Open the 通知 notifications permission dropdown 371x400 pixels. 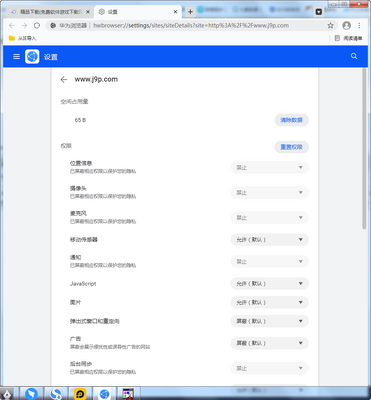[x=270, y=262]
